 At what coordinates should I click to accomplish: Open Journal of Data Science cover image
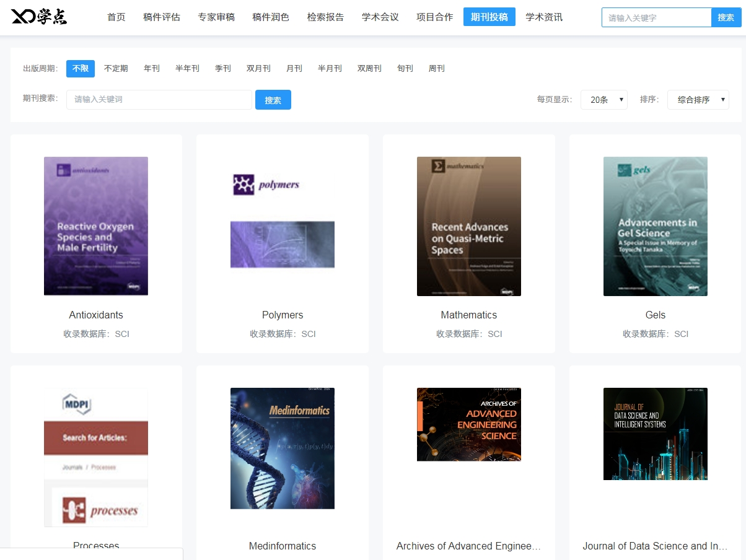656,434
